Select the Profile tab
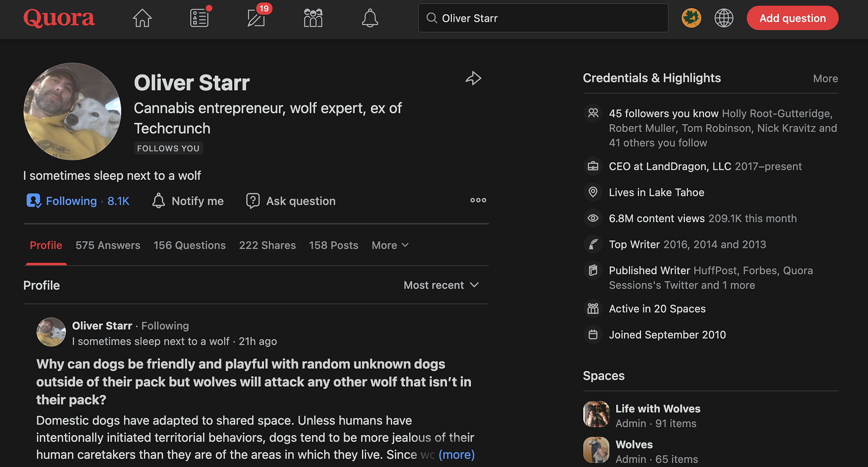 46,245
